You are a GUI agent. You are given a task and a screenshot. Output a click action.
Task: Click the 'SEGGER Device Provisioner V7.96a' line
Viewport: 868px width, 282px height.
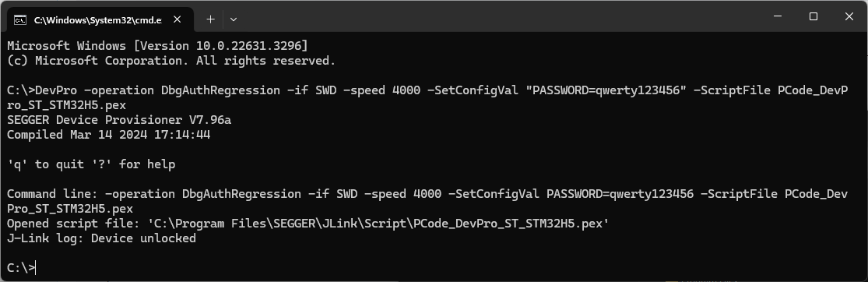coord(119,120)
